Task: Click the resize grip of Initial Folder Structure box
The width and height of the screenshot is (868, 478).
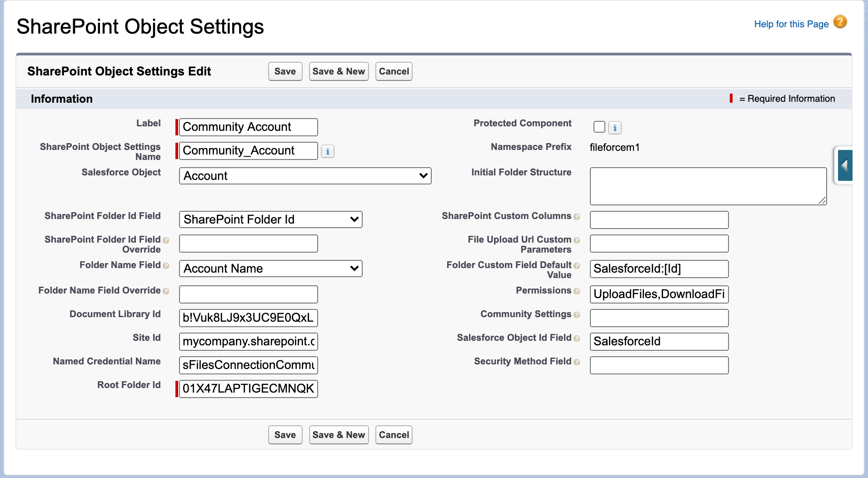Action: [823, 201]
